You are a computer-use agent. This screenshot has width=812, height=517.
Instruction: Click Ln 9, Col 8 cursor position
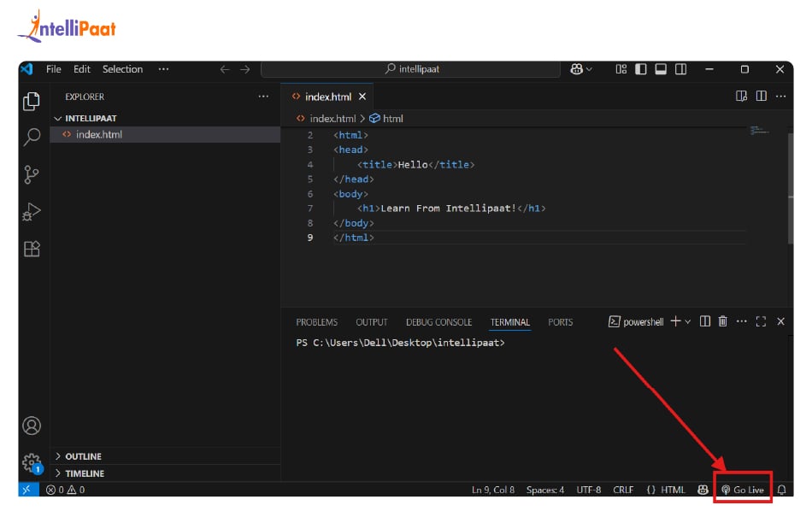[x=493, y=490]
